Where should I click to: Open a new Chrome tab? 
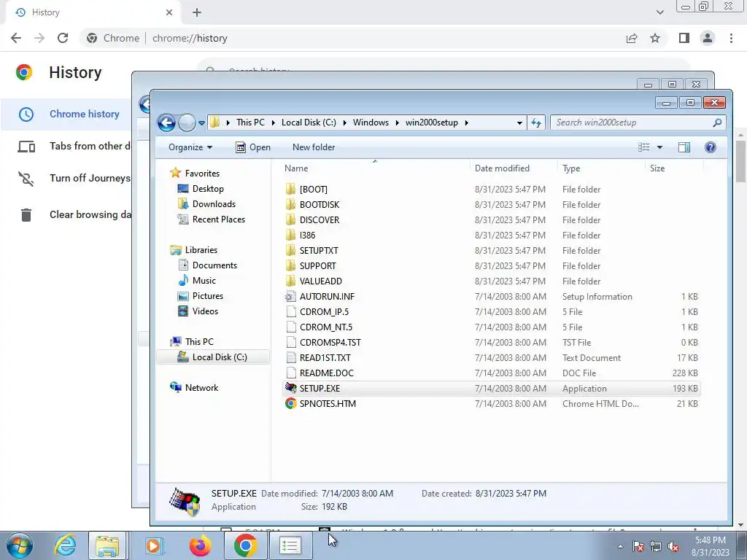click(197, 12)
